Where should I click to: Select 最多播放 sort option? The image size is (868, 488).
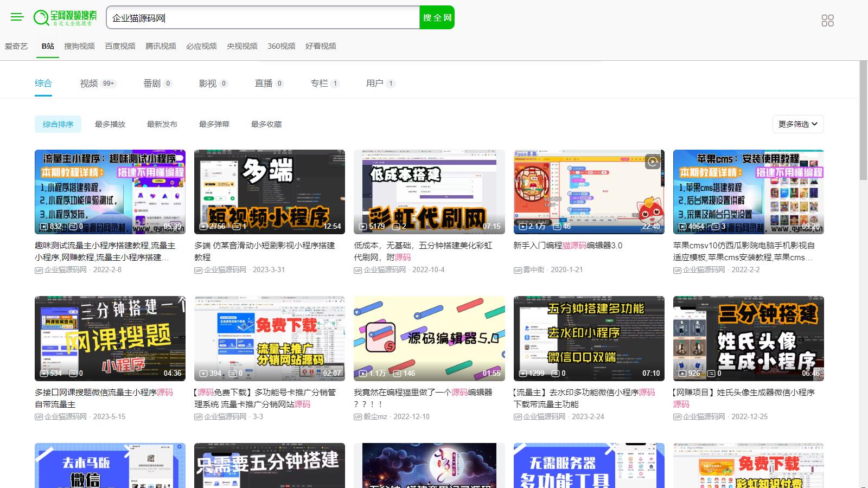pos(110,124)
